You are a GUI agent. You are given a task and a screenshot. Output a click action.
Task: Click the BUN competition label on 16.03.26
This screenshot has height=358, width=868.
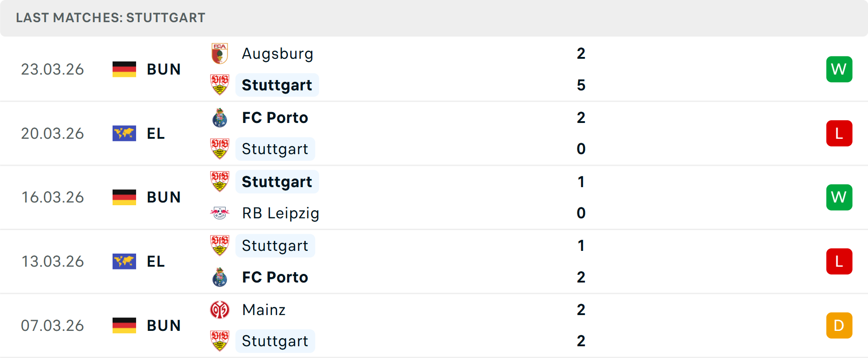click(x=164, y=197)
